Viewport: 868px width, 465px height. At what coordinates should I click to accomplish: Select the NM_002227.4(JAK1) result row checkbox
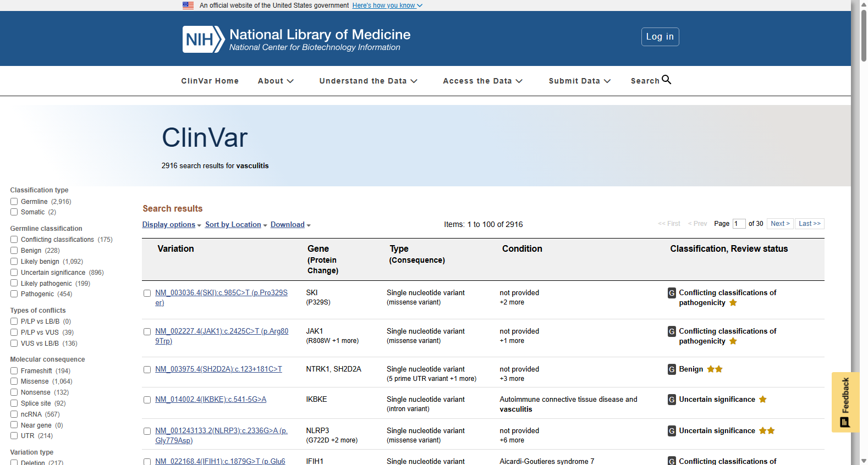pyautogui.click(x=147, y=332)
